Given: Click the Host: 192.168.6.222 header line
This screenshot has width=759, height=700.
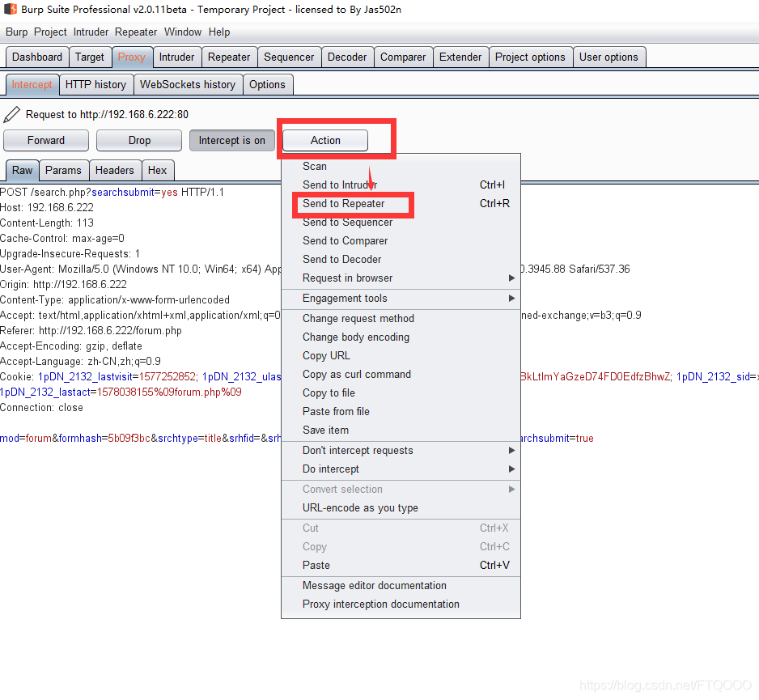Looking at the screenshot, I should pyautogui.click(x=47, y=208).
